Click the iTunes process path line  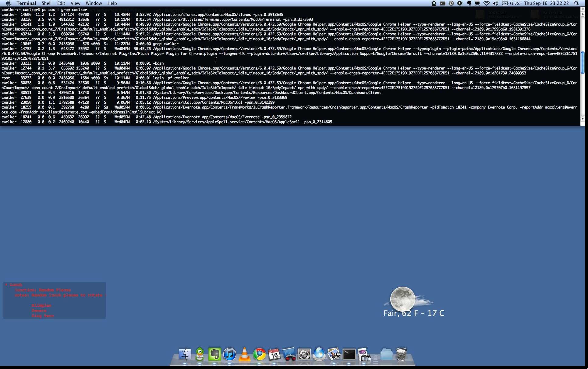(x=142, y=14)
